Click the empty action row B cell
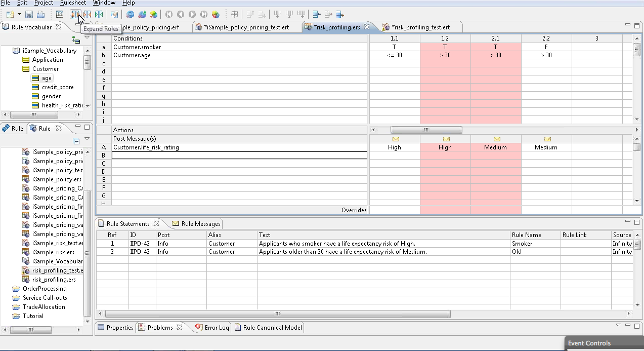 pos(239,155)
